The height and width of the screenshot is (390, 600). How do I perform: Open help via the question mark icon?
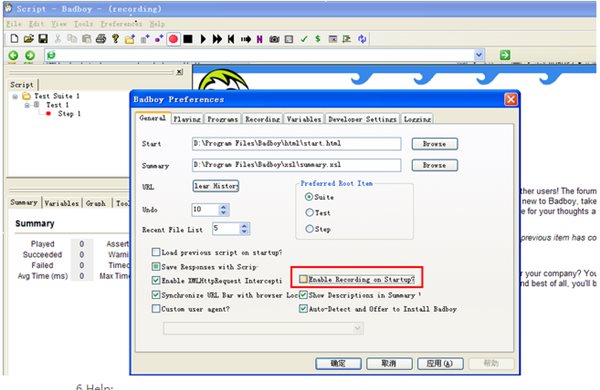click(115, 39)
